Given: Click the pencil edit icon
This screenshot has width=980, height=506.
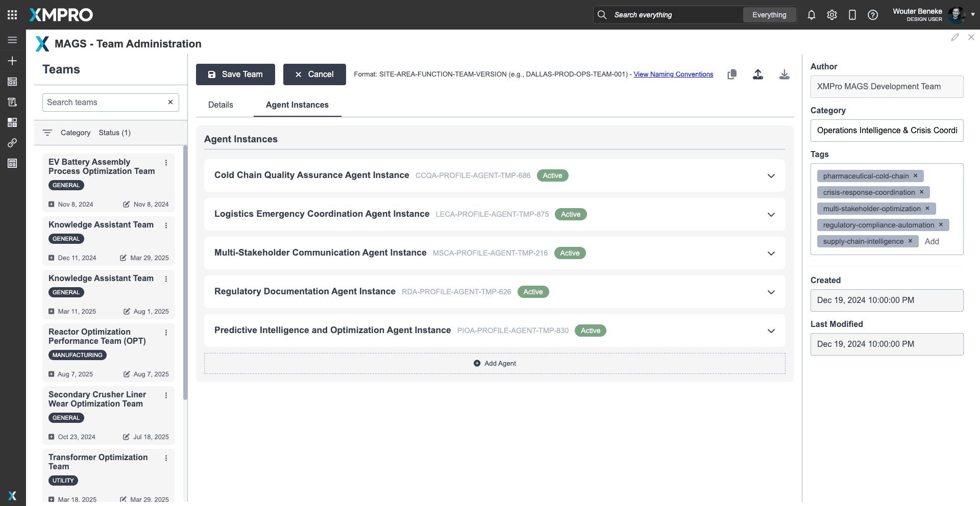Looking at the screenshot, I should coord(954,37).
